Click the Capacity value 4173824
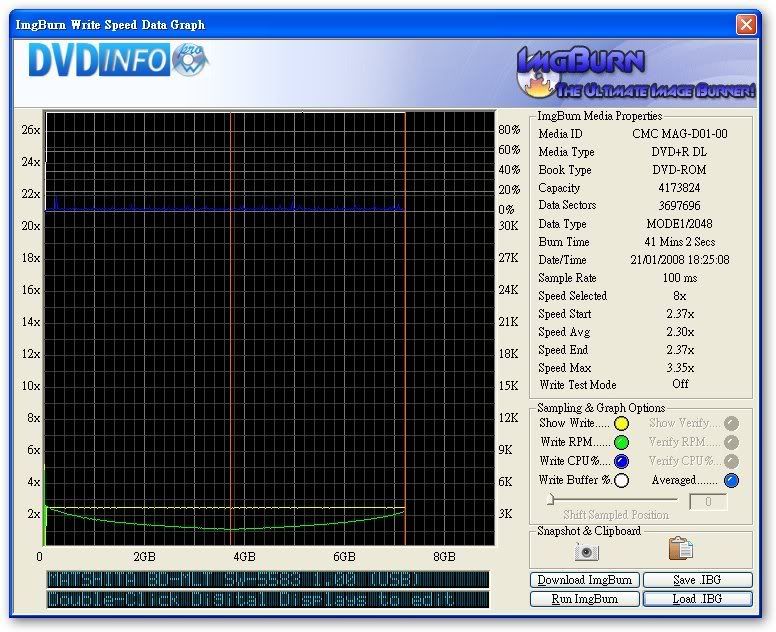This screenshot has height=632, width=776. tap(679, 188)
